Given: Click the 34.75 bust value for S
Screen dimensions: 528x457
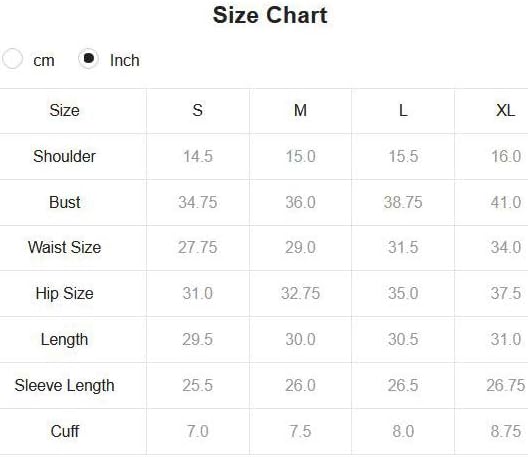Looking at the screenshot, I should click(x=198, y=202).
